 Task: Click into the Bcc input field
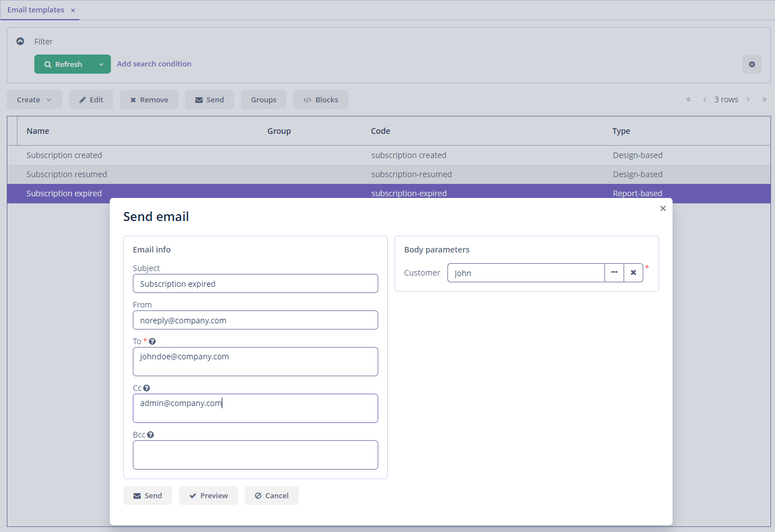pyautogui.click(x=255, y=455)
